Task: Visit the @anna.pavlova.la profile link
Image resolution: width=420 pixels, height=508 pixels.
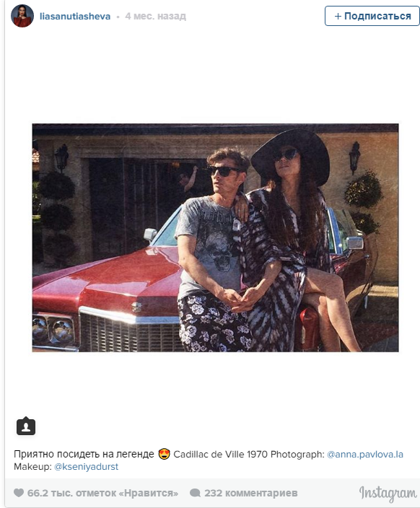Action: (x=365, y=454)
